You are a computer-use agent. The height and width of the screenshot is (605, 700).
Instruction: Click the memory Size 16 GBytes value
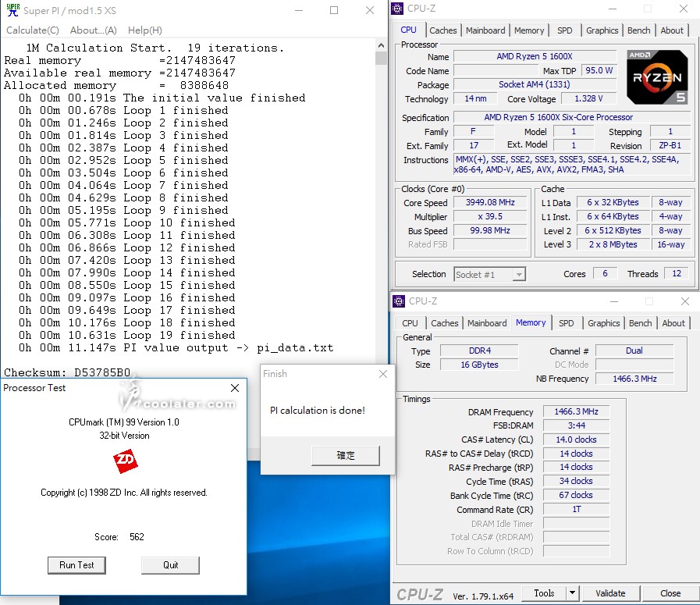pyautogui.click(x=479, y=365)
